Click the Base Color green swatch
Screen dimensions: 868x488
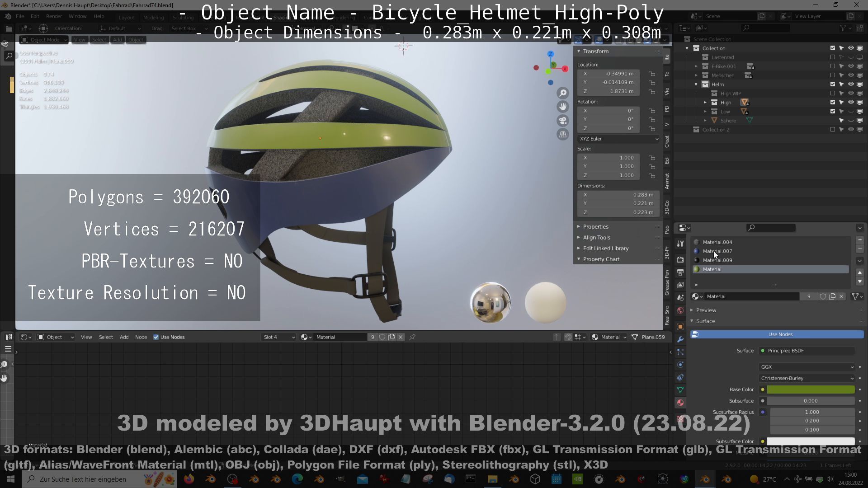811,389
